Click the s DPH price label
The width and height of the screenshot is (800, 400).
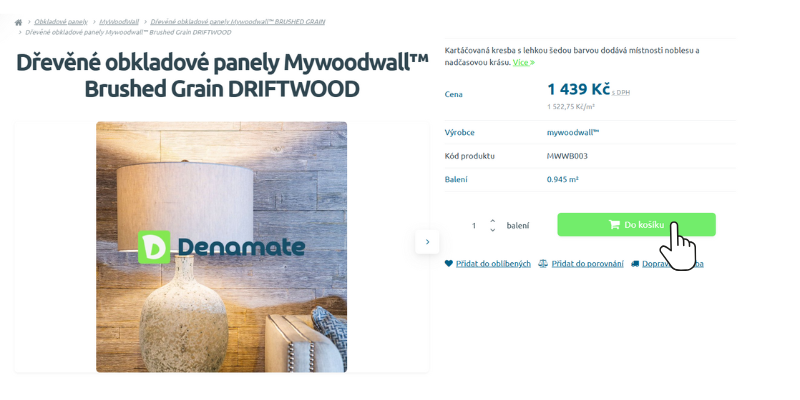tap(620, 93)
